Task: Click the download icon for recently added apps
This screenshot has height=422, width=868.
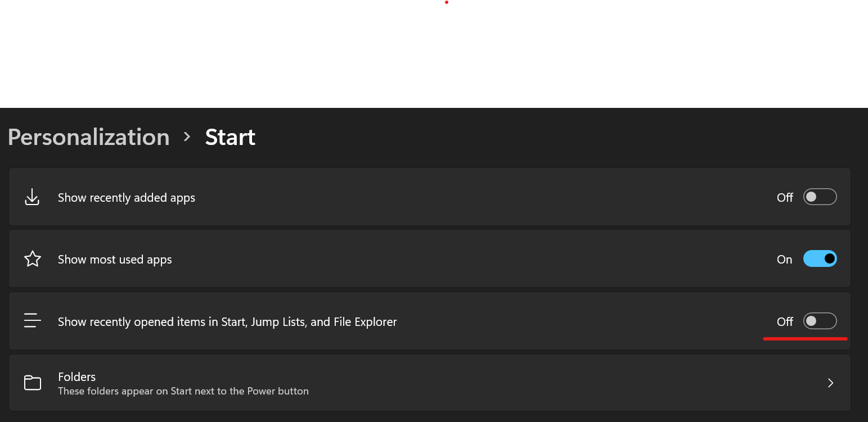Action: [x=32, y=197]
